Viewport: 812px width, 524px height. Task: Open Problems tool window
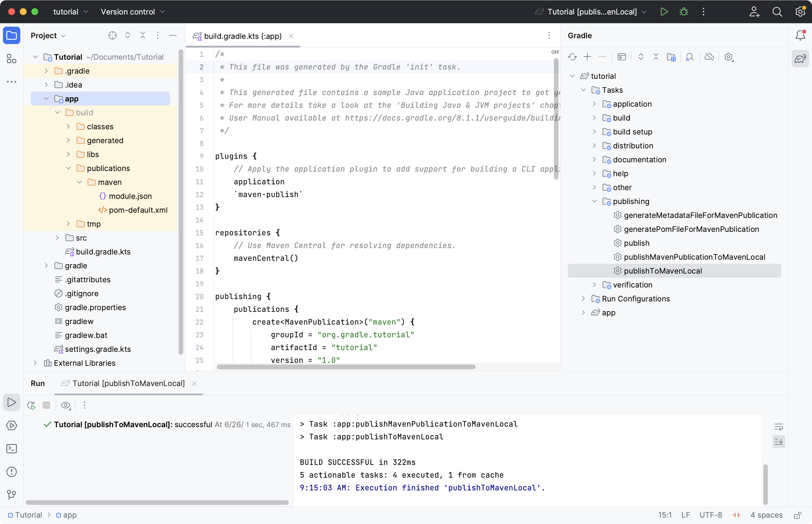[12, 472]
